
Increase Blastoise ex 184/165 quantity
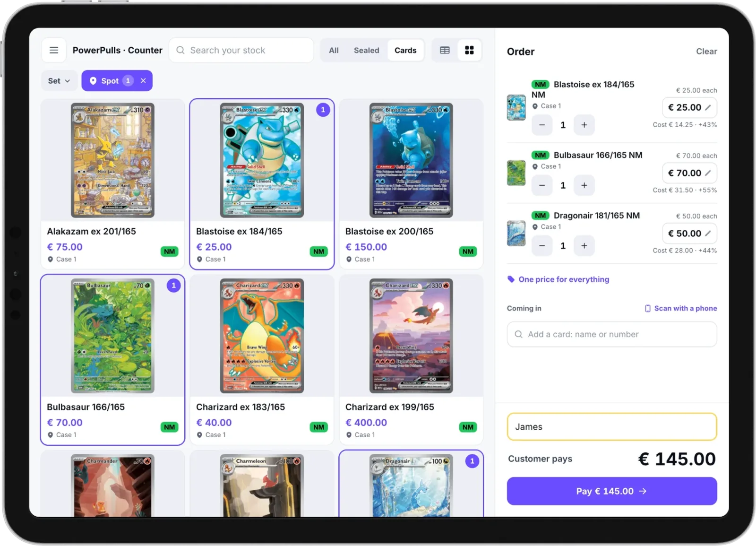click(584, 125)
